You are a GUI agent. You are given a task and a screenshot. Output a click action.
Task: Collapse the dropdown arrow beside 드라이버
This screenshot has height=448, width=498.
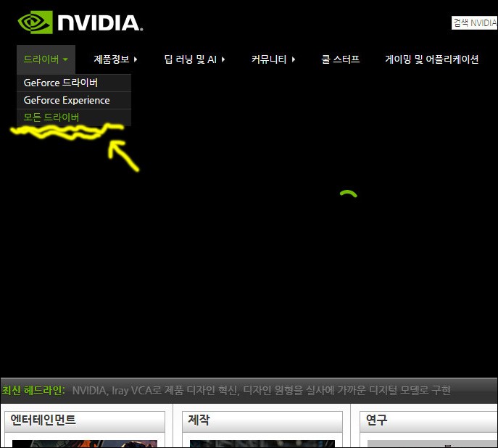pyautogui.click(x=65, y=59)
